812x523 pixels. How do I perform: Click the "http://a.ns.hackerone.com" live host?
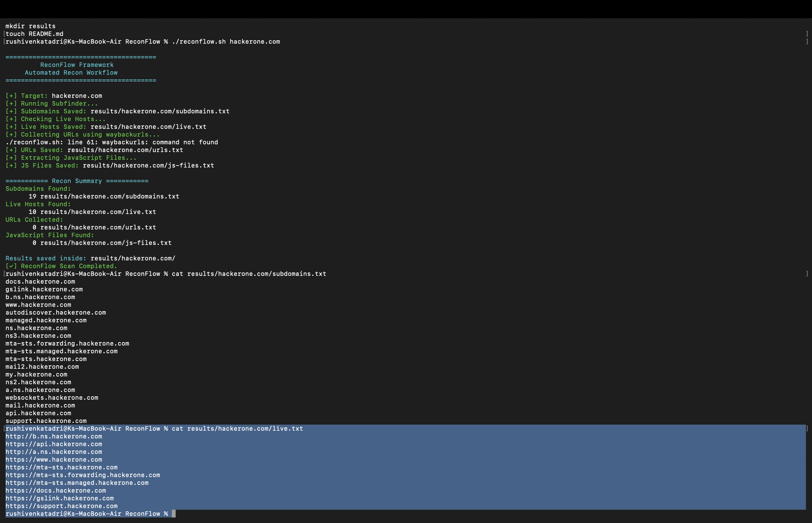[x=54, y=452]
